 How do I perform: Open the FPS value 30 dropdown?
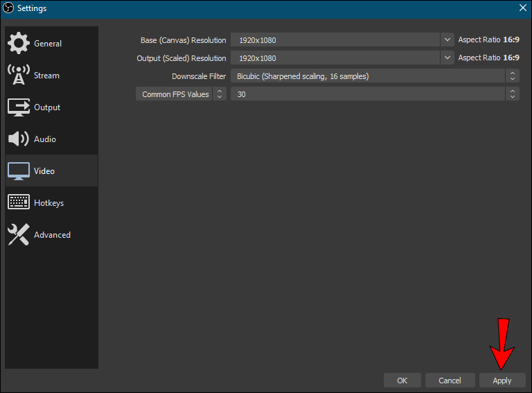point(375,94)
